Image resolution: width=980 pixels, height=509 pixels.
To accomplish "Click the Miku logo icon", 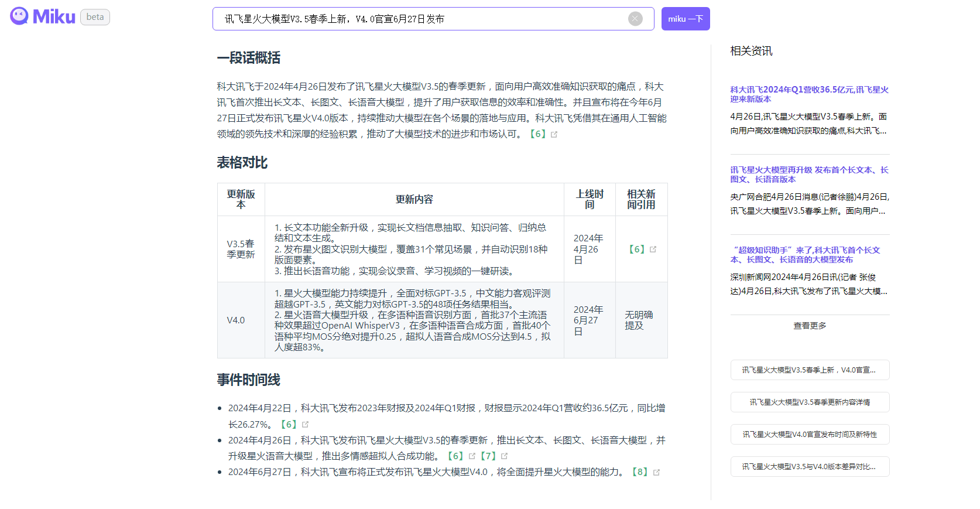I will pyautogui.click(x=19, y=16).
